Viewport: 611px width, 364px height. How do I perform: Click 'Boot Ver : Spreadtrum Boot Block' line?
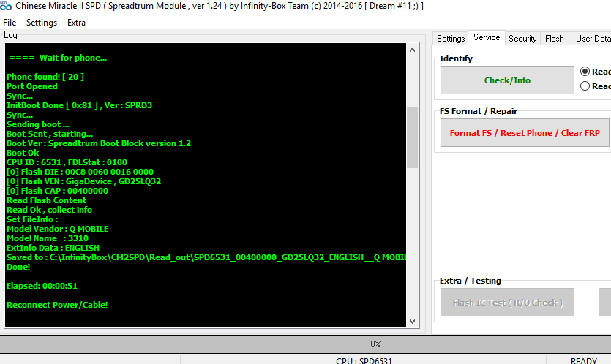pos(99,143)
